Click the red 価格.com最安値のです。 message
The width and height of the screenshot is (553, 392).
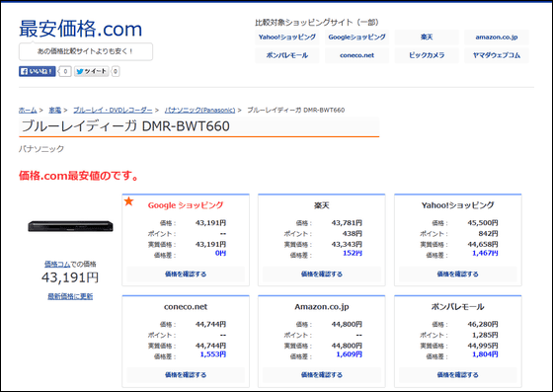click(x=79, y=175)
